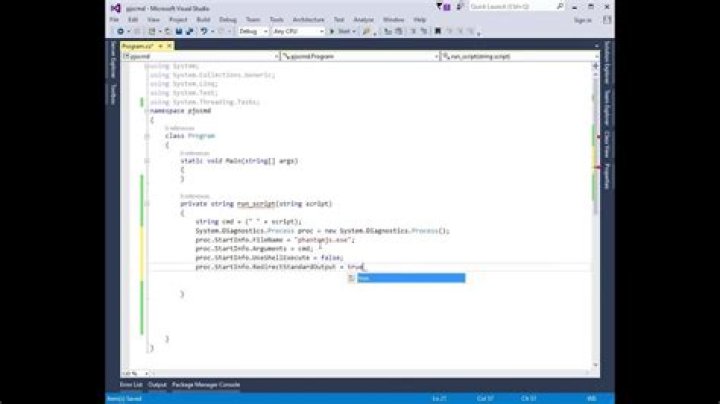The width and height of the screenshot is (720, 404).
Task: Open the Output tab
Action: pyautogui.click(x=157, y=385)
